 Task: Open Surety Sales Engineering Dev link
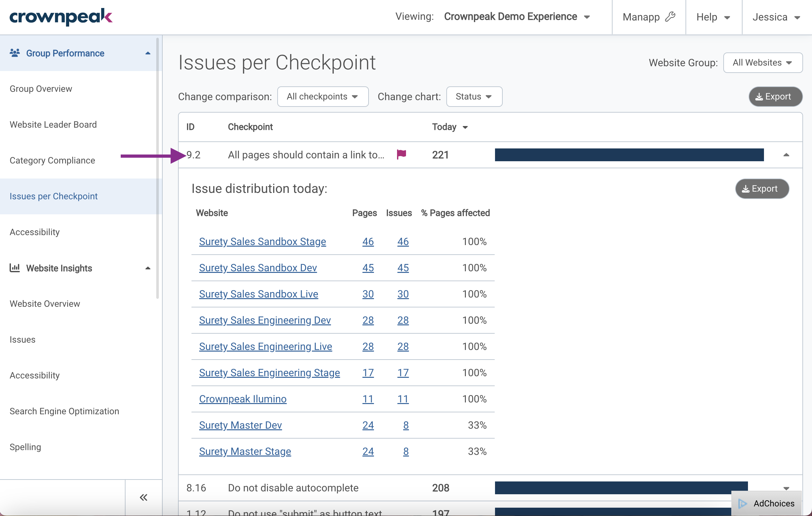265,320
